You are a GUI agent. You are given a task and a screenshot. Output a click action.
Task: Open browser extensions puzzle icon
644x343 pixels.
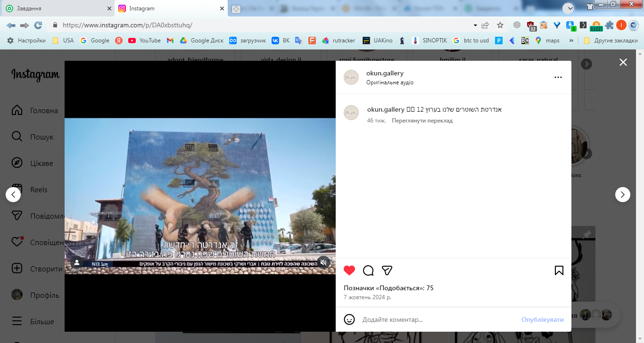(610, 25)
